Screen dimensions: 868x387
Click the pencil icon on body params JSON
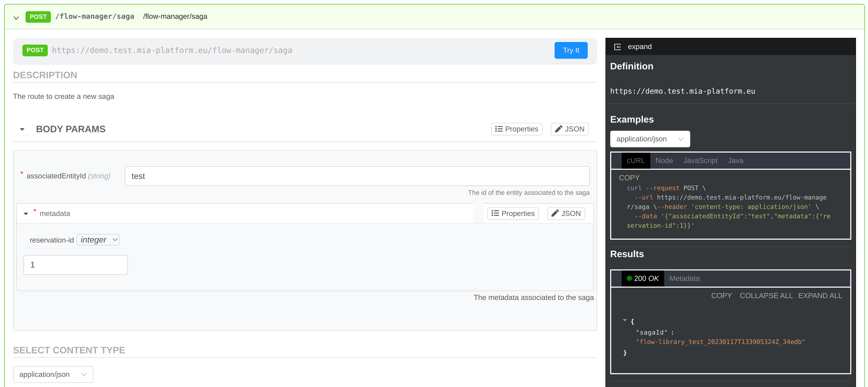click(x=558, y=129)
